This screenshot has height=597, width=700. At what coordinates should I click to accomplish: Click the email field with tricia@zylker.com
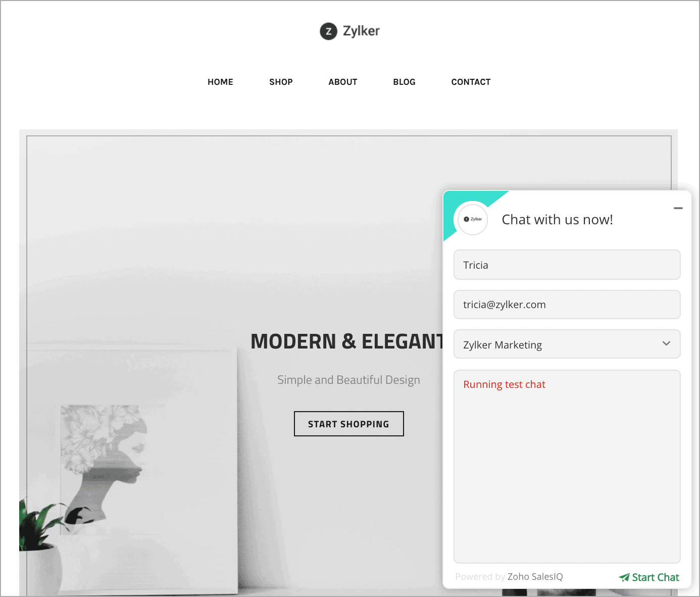tap(567, 305)
